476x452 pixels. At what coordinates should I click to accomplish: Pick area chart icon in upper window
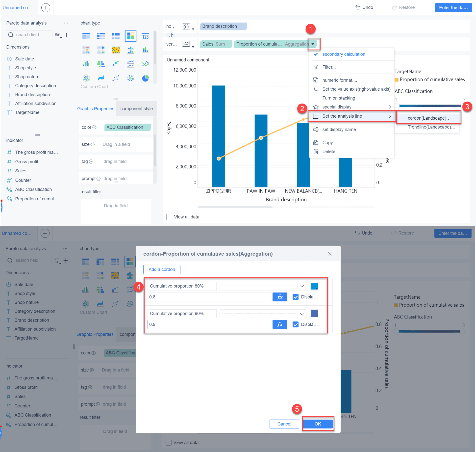[x=101, y=78]
